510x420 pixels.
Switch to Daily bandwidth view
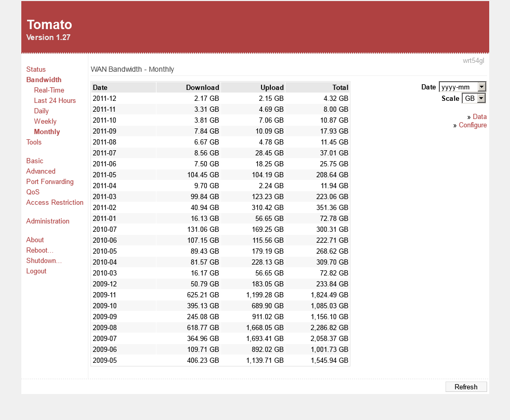point(41,111)
